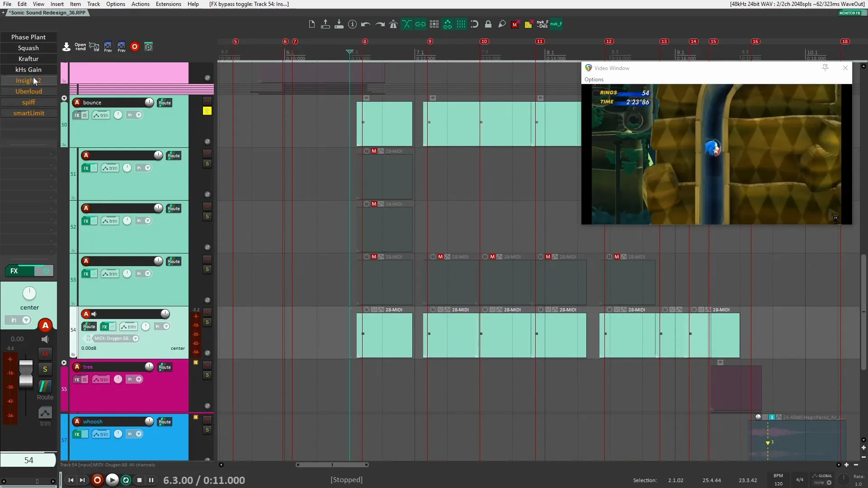
Task: Toggle auto-crossfade in the main toolbar
Action: 407,24
